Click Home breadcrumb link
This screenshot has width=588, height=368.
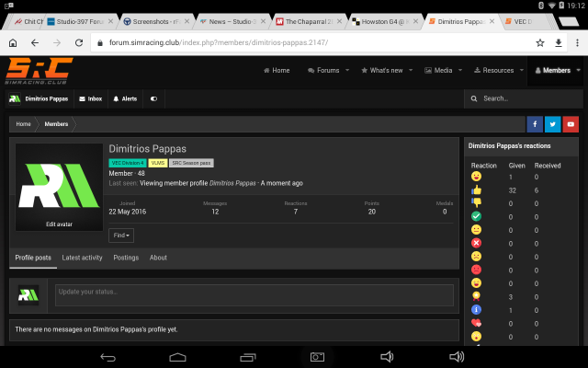[23, 124]
